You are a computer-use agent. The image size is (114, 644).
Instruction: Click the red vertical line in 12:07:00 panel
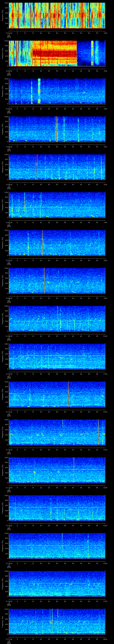(43, 243)
